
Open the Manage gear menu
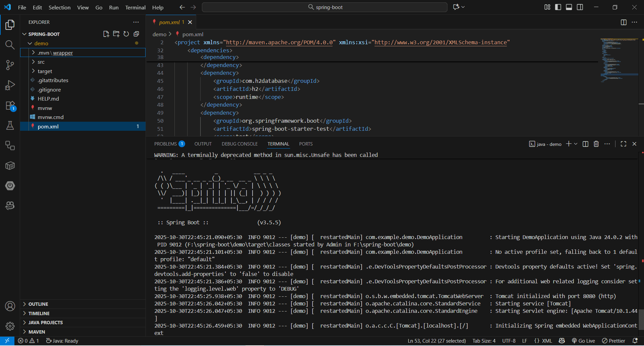tap(10, 326)
